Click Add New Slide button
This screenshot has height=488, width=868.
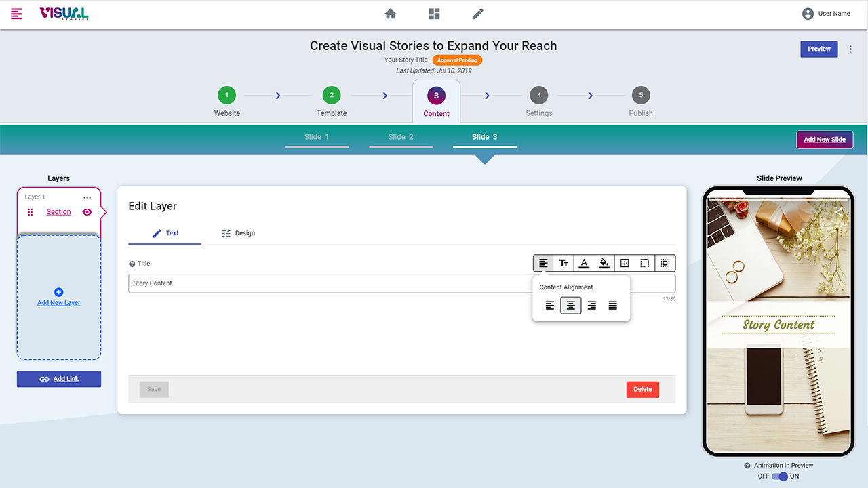[x=825, y=140]
